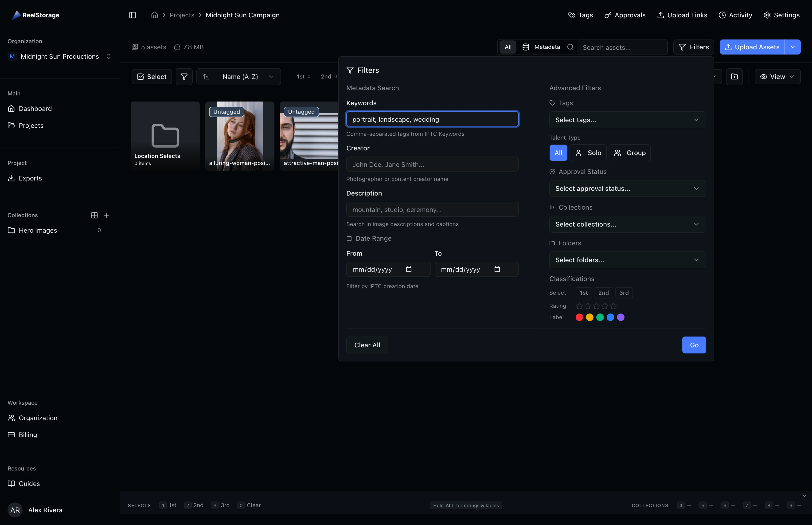Viewport: 812px width, 525px height.
Task: Open the Select approval status dropdown
Action: click(627, 188)
